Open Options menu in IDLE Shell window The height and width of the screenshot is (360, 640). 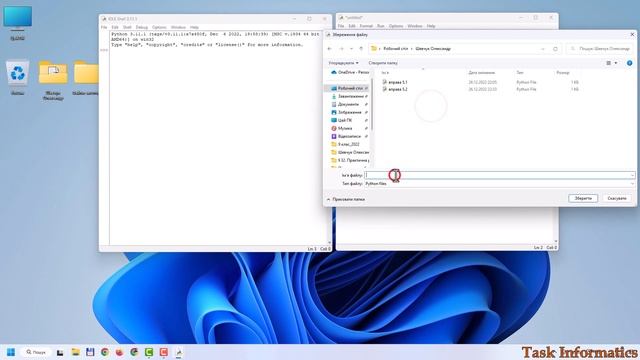pos(159,27)
